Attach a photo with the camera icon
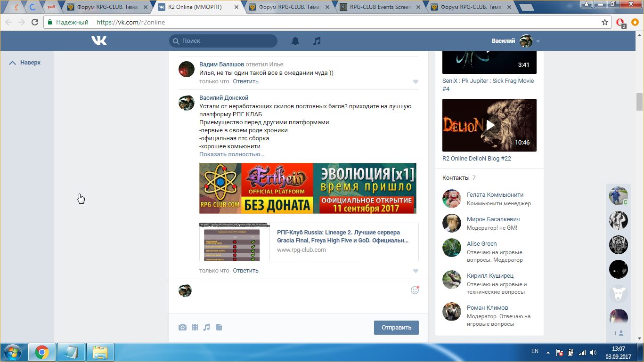The image size is (644, 362). (x=182, y=327)
